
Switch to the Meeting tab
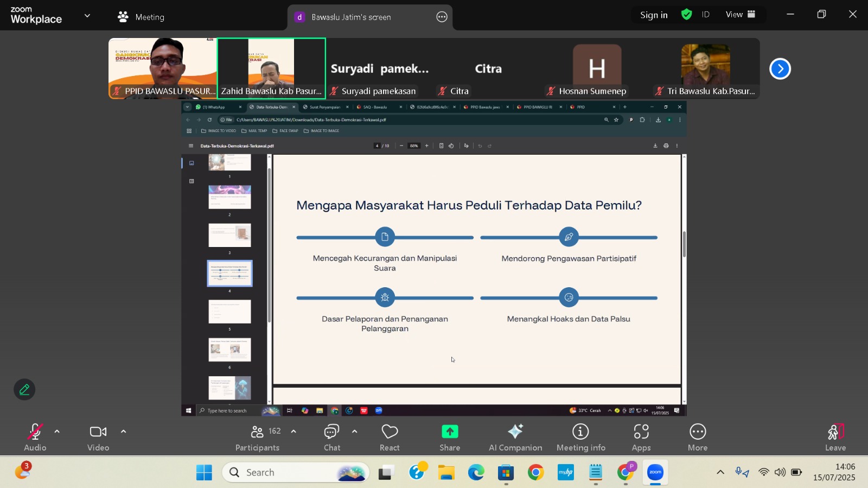tap(141, 17)
